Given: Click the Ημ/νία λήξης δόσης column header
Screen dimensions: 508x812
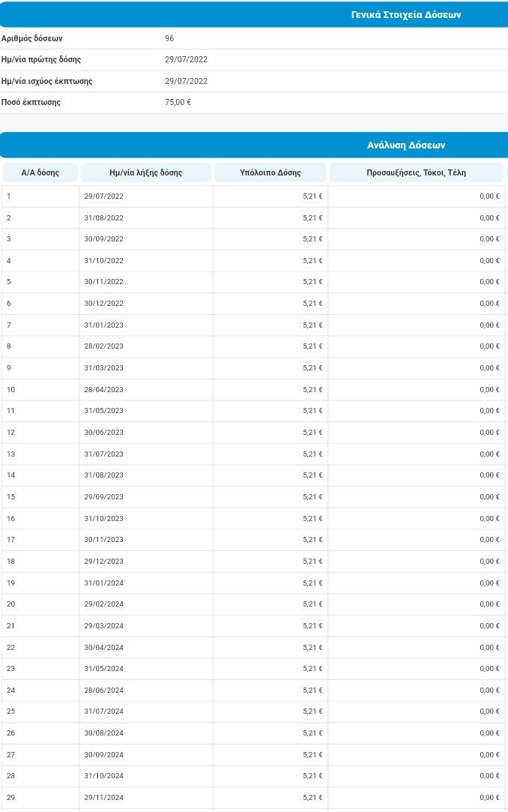Looking at the screenshot, I should click(145, 172).
